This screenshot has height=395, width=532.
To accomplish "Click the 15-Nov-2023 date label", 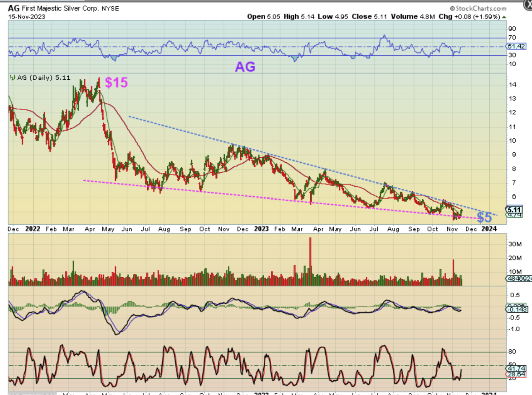I will point(26,17).
